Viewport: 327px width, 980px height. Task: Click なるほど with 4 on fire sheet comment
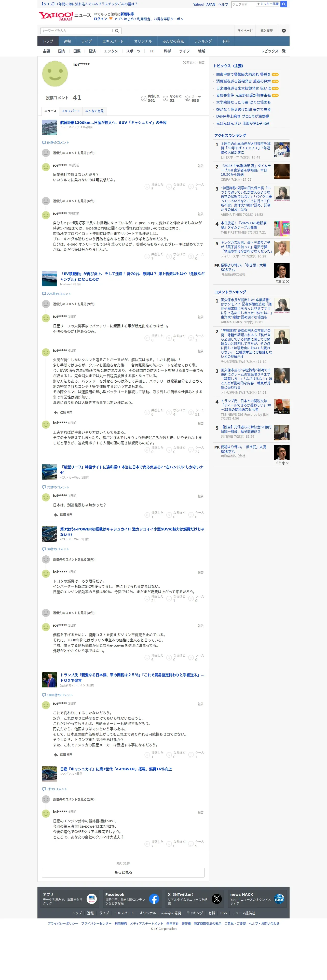coord(176,412)
